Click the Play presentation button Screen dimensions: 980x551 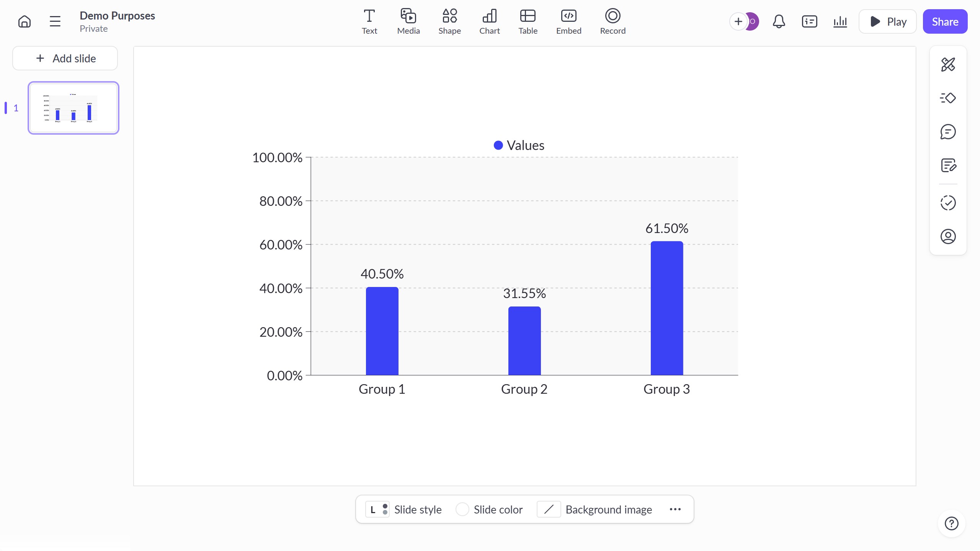[x=887, y=21]
